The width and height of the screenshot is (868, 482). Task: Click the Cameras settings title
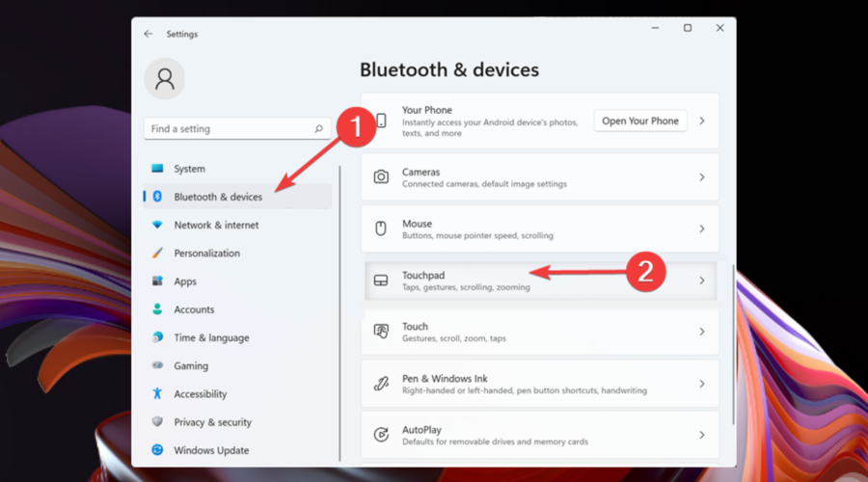coord(420,173)
